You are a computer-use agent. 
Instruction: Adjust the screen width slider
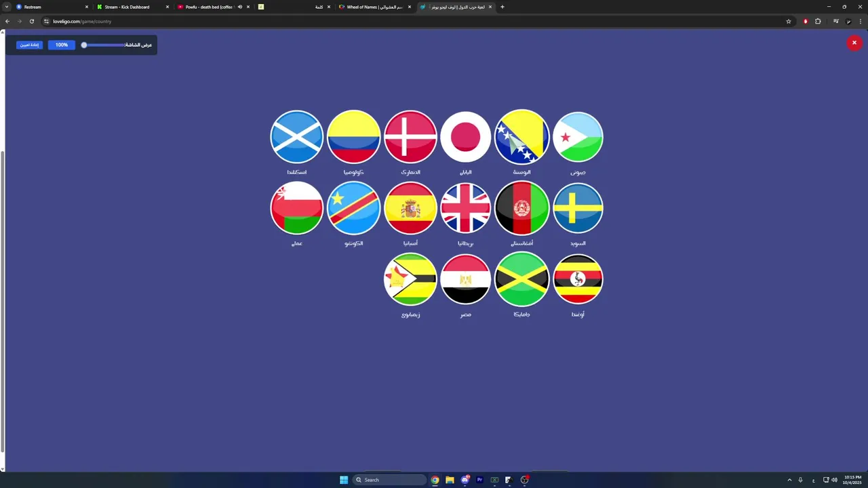(x=104, y=45)
